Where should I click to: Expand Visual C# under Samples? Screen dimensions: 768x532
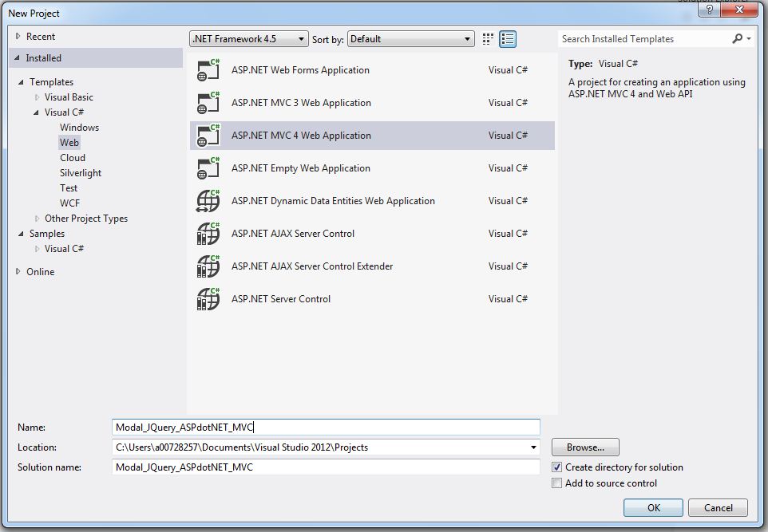[37, 249]
